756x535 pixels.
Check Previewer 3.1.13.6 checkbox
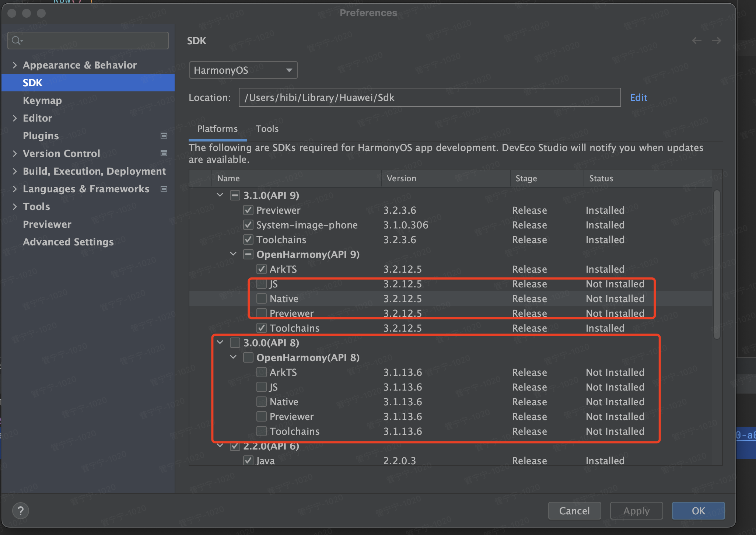click(x=262, y=416)
